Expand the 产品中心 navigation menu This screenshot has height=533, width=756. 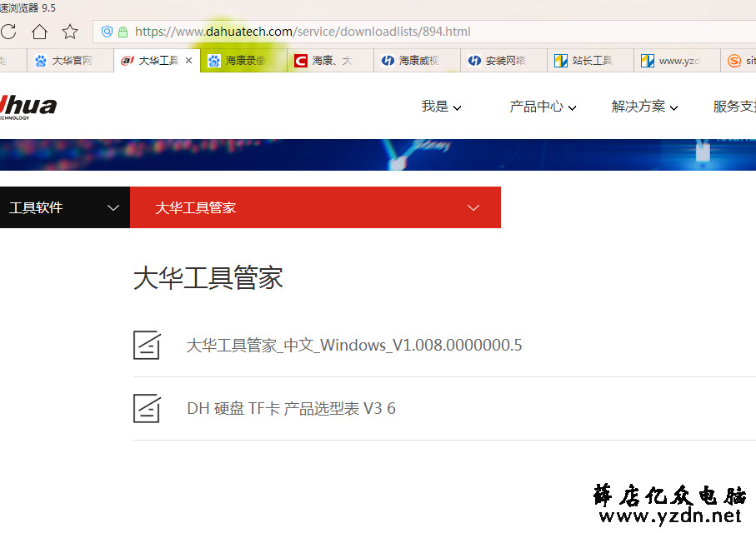tap(543, 107)
